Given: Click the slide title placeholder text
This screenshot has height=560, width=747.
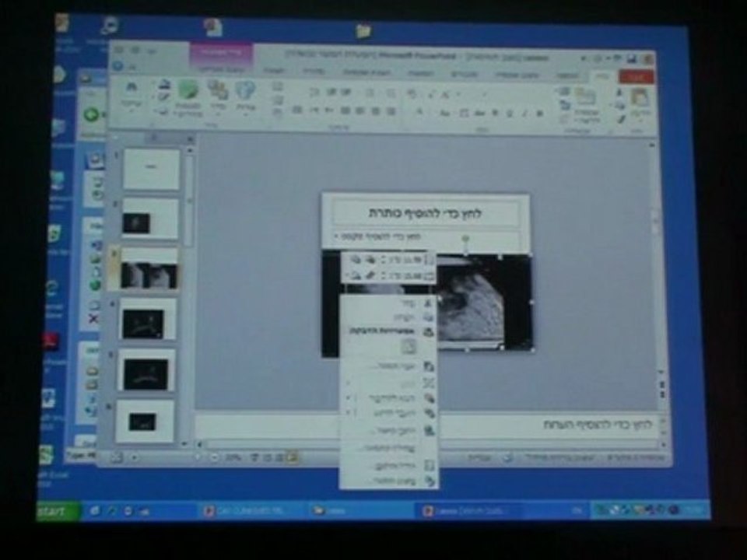Looking at the screenshot, I should (x=426, y=213).
